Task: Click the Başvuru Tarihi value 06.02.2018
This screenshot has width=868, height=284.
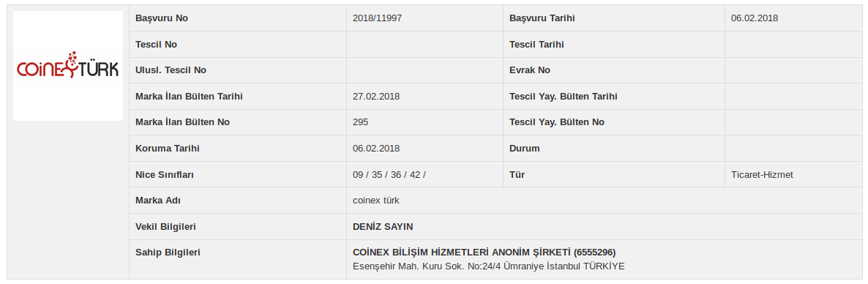Action: pos(755,18)
